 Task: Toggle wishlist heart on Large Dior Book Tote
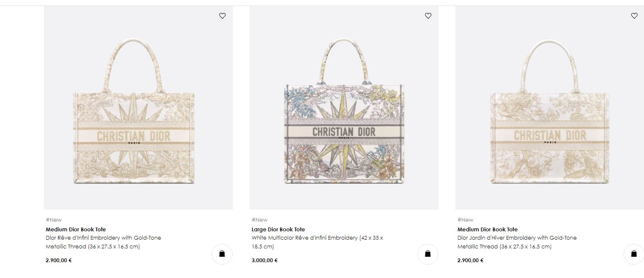[x=428, y=16]
